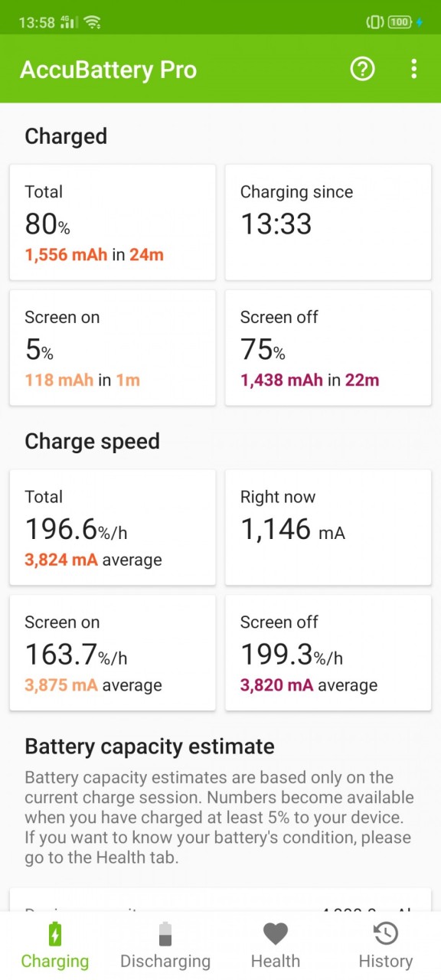Viewport: 441px width, 980px height.
Task: Open the help question mark icon
Action: pos(362,70)
